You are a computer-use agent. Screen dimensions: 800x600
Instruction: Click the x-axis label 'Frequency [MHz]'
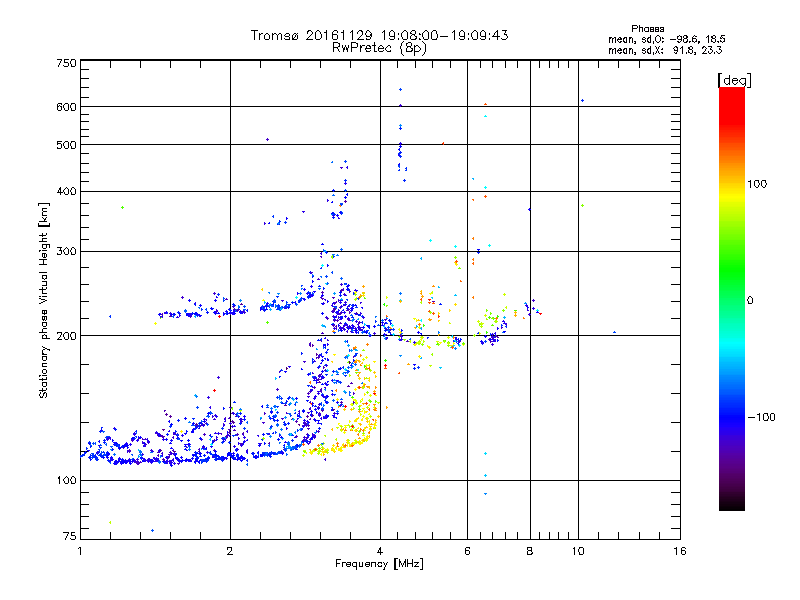379,564
